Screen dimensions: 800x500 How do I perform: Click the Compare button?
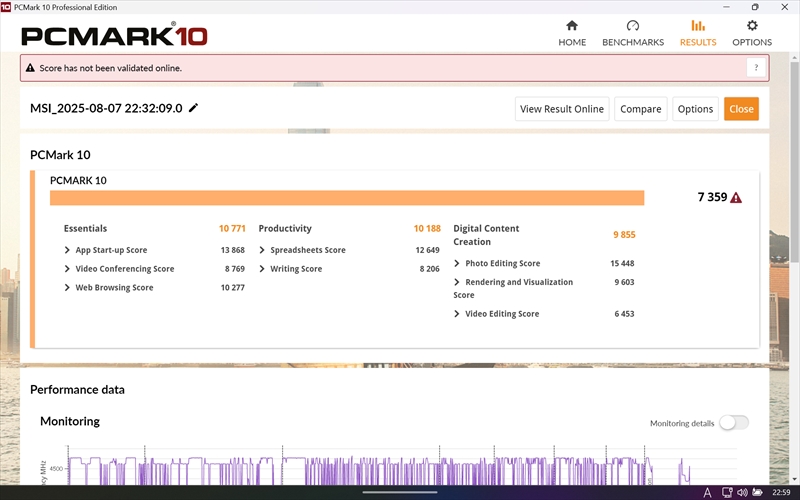pos(640,109)
